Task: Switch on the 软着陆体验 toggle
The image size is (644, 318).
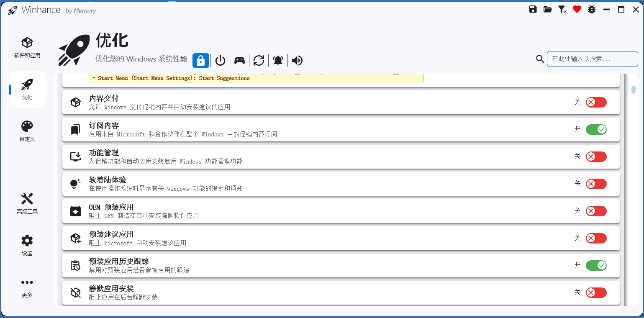Action: [x=596, y=184]
